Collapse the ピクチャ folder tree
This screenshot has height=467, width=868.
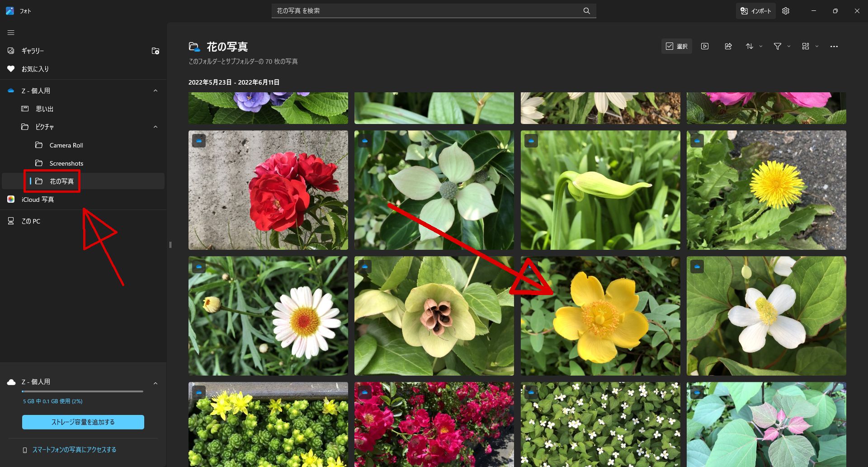click(155, 127)
